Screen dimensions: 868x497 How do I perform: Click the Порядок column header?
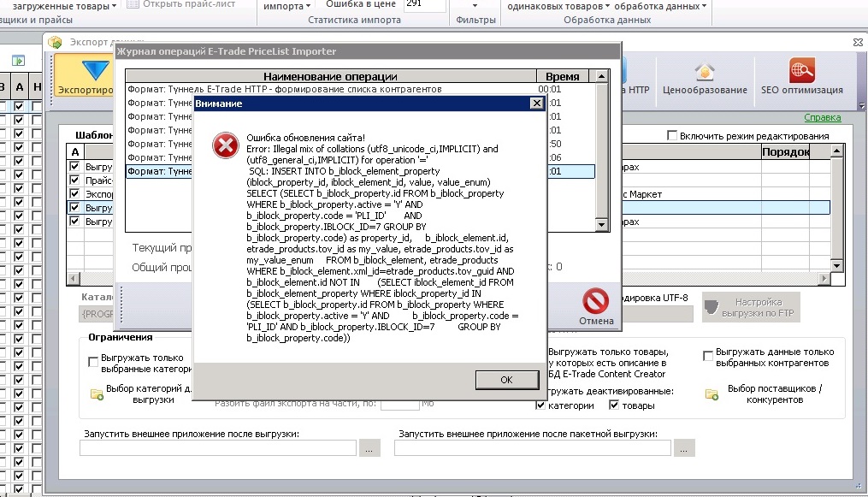(x=786, y=151)
